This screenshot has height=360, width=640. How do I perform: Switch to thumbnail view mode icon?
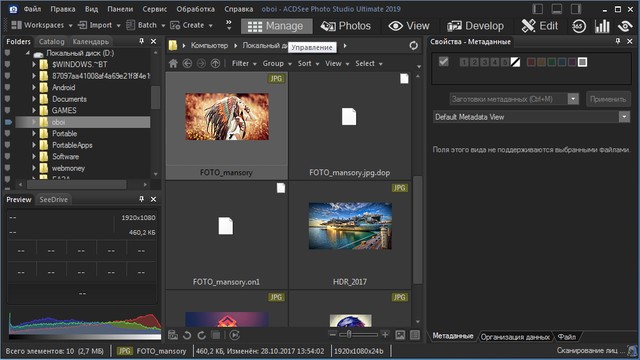(400, 335)
